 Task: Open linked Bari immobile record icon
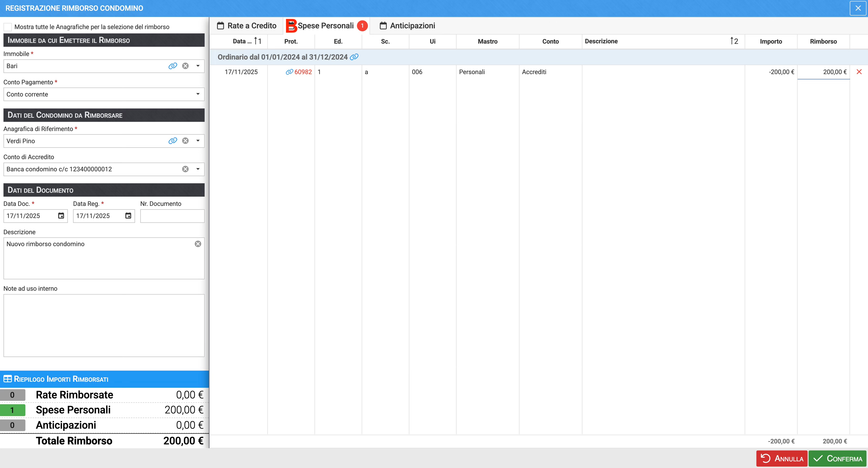(x=173, y=66)
